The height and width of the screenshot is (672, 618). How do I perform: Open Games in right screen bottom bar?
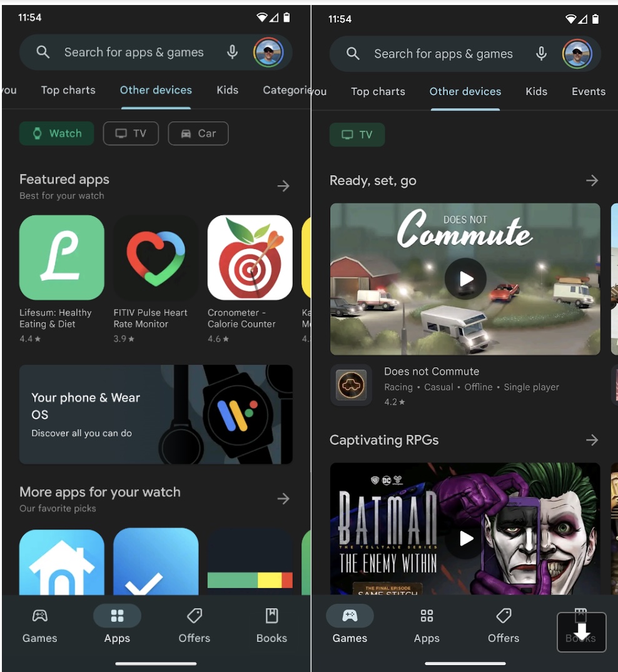click(350, 626)
